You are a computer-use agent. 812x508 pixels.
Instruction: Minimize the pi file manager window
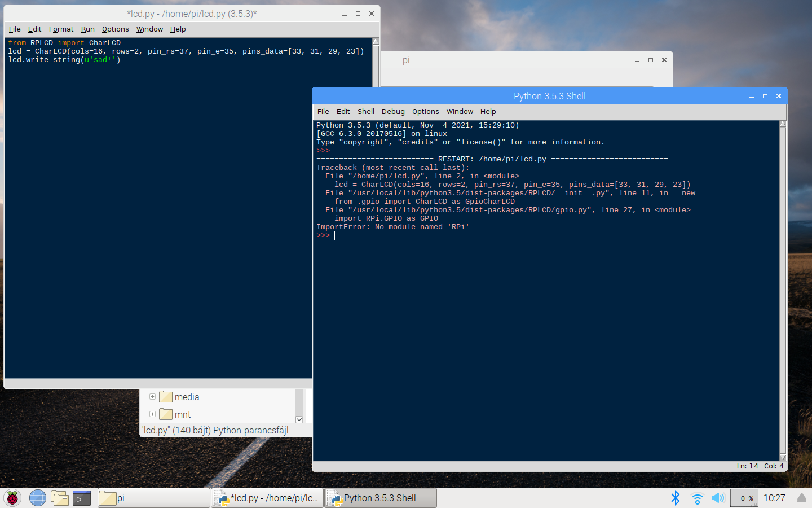tap(637, 60)
